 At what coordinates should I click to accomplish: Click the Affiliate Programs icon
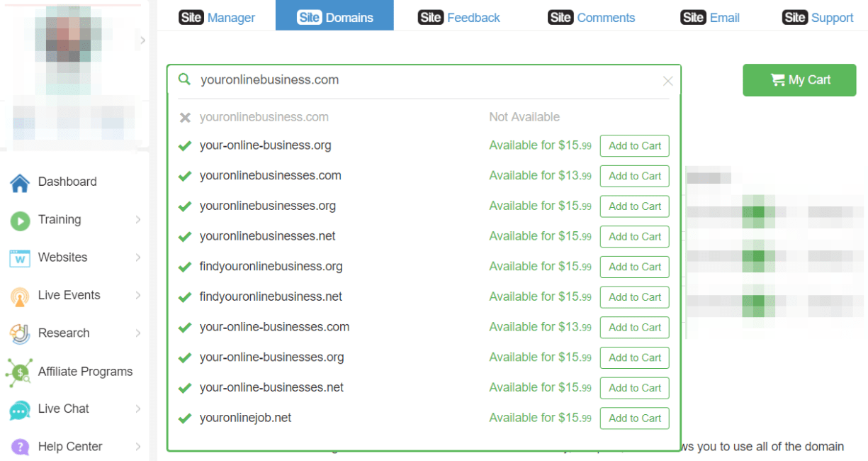point(19,372)
